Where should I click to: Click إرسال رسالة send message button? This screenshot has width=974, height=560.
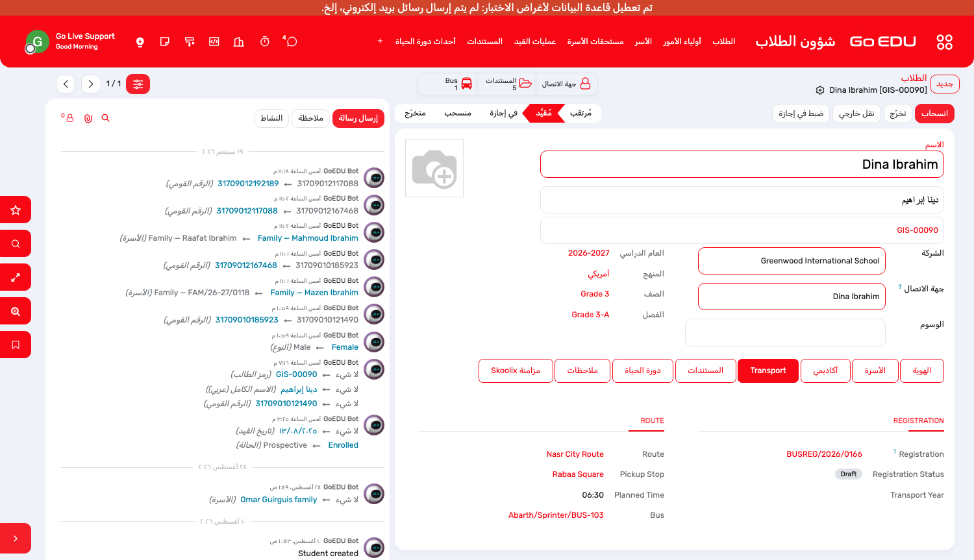click(358, 118)
